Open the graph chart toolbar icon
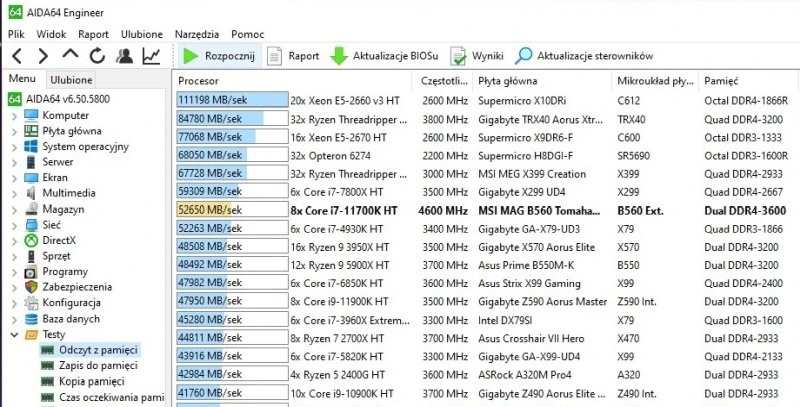Viewport: 800px width, 407px height. pyautogui.click(x=151, y=56)
